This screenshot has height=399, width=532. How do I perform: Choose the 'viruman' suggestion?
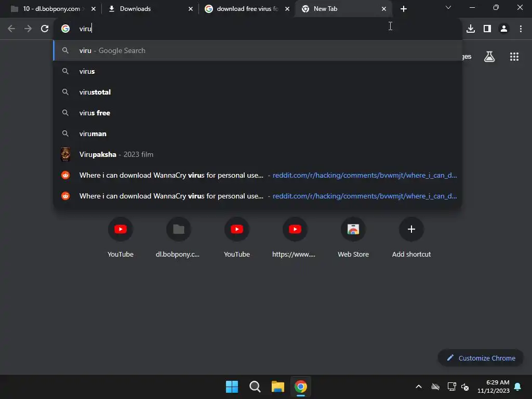[x=258, y=134]
